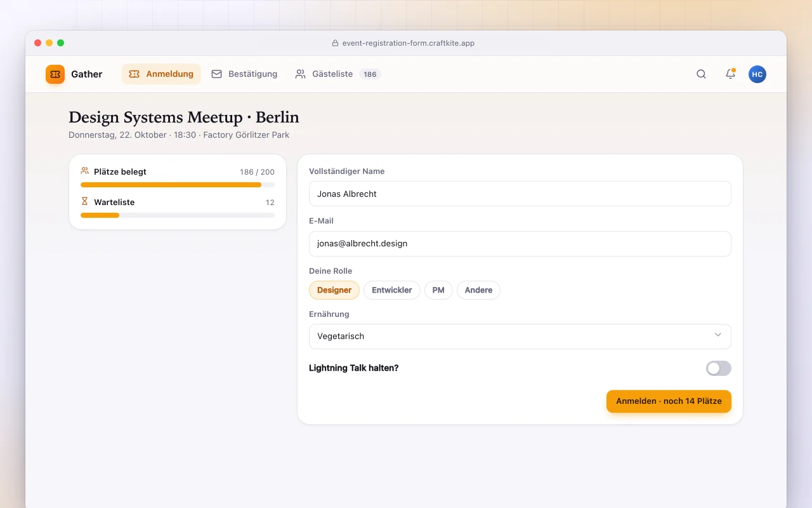
Task: Switch to the Anmeldung tab
Action: coord(161,74)
